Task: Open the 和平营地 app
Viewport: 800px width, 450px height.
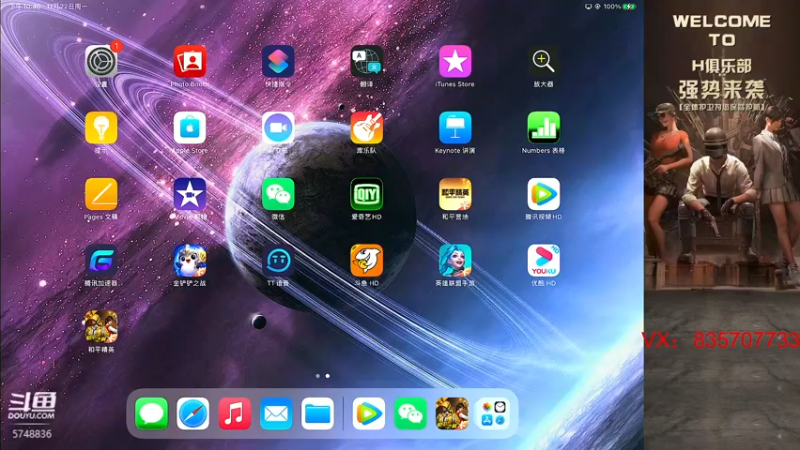Action: [x=455, y=194]
